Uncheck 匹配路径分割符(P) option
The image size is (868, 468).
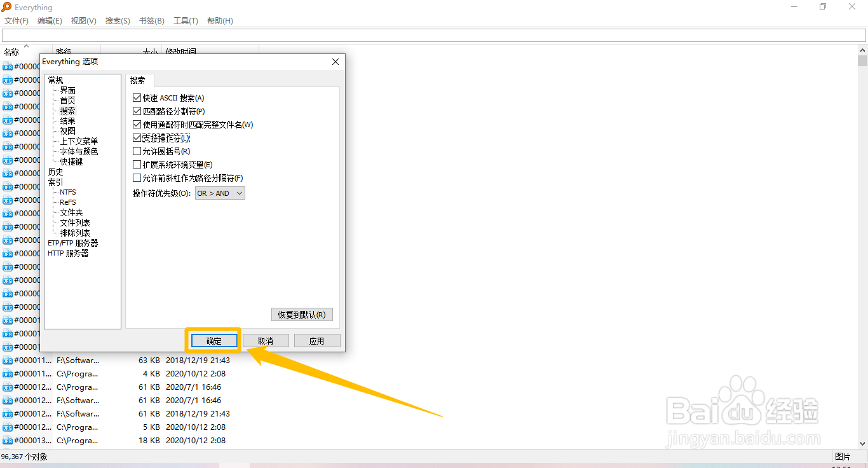[x=137, y=111]
